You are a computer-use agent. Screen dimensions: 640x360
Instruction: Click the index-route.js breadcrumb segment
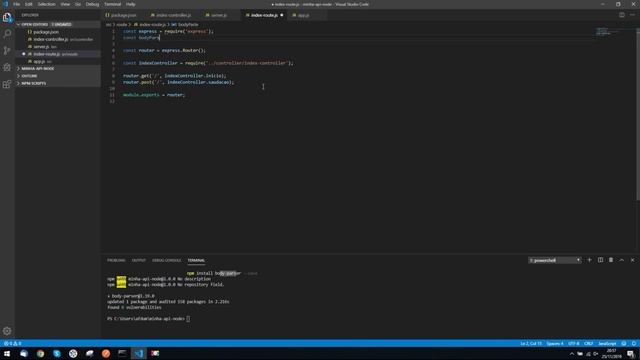153,24
